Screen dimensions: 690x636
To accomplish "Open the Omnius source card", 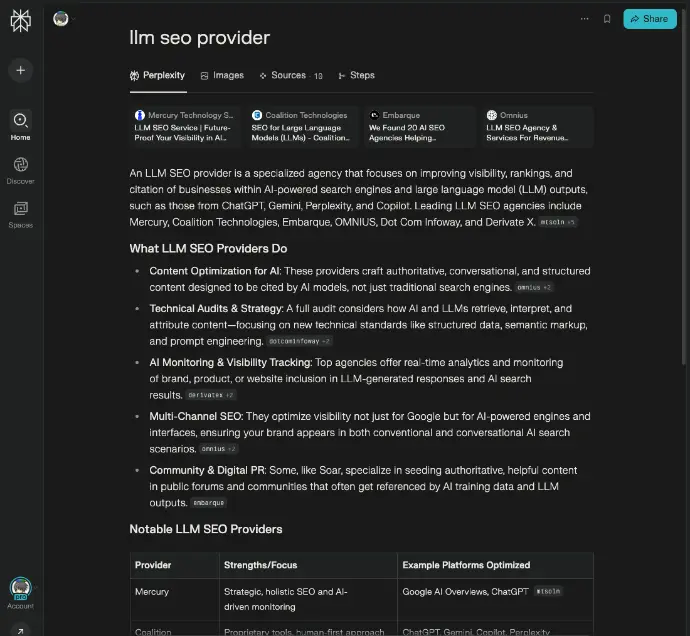I will 537,126.
